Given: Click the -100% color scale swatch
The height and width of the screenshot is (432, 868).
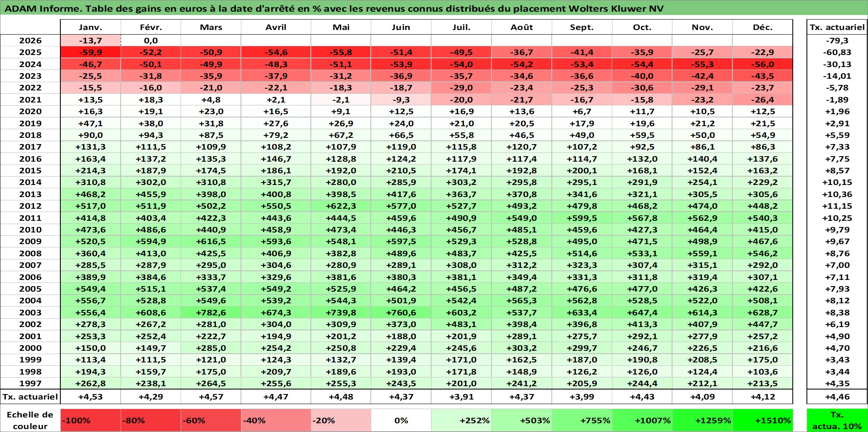Looking at the screenshot, I should click(x=91, y=420).
